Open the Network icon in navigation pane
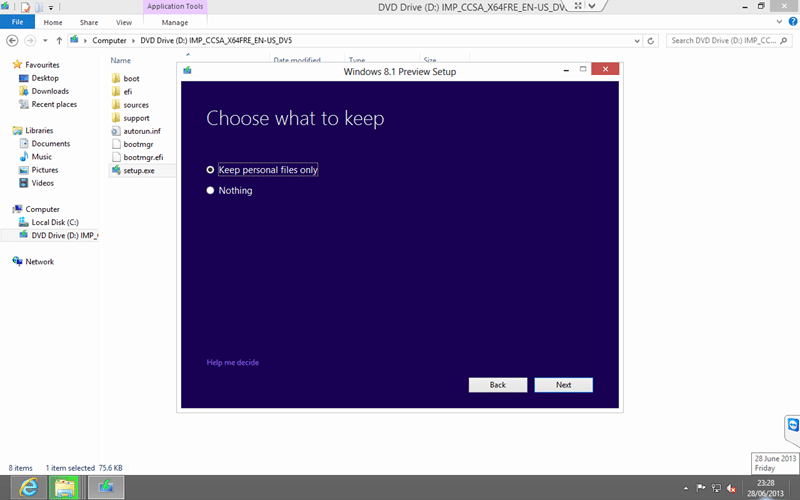 click(x=17, y=261)
